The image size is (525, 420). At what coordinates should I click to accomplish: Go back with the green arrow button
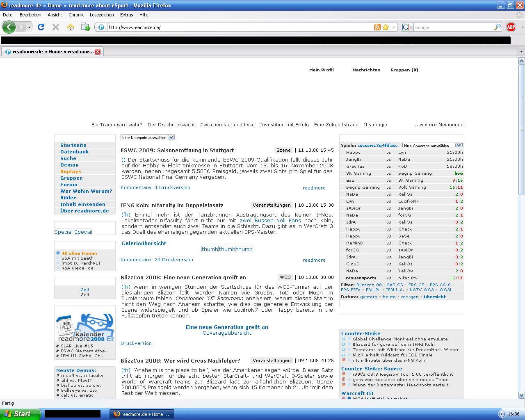(9, 27)
